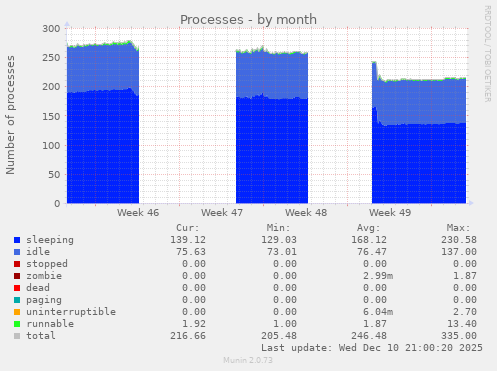497x371 pixels.
Task: Click sleeping maximum value 230.58
Action: point(459,240)
